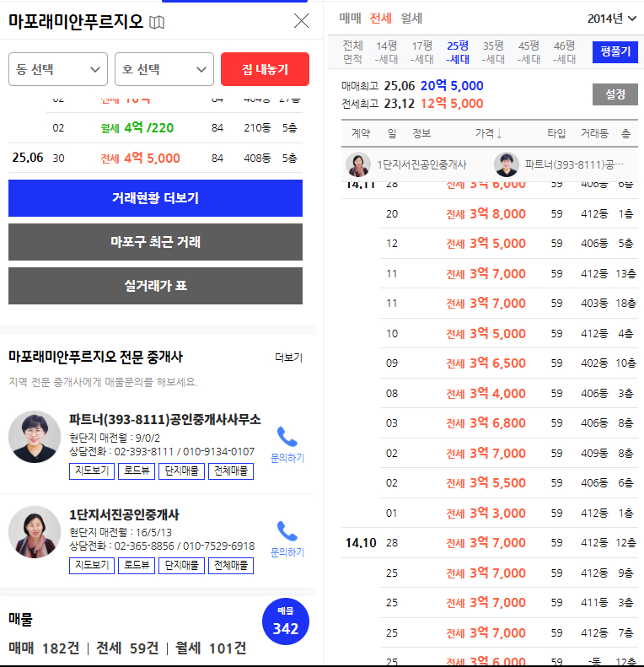Click the 매매최고 20억 5,000 value
644x667 pixels.
tap(452, 85)
